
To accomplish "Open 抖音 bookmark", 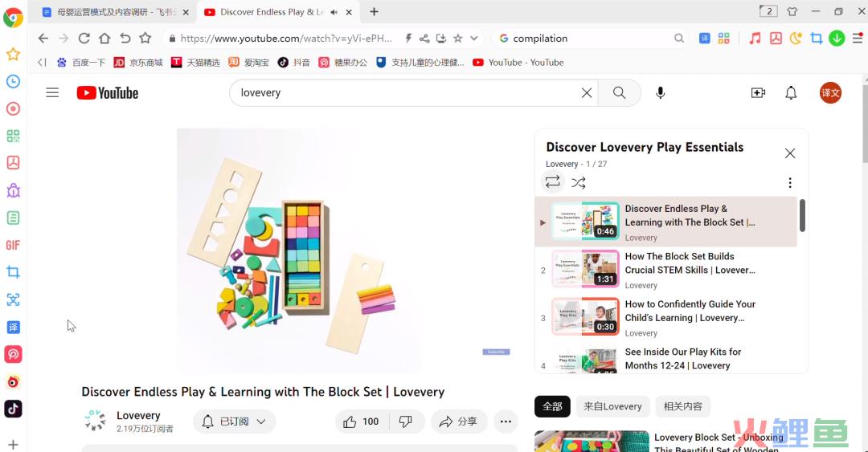I will [x=294, y=63].
